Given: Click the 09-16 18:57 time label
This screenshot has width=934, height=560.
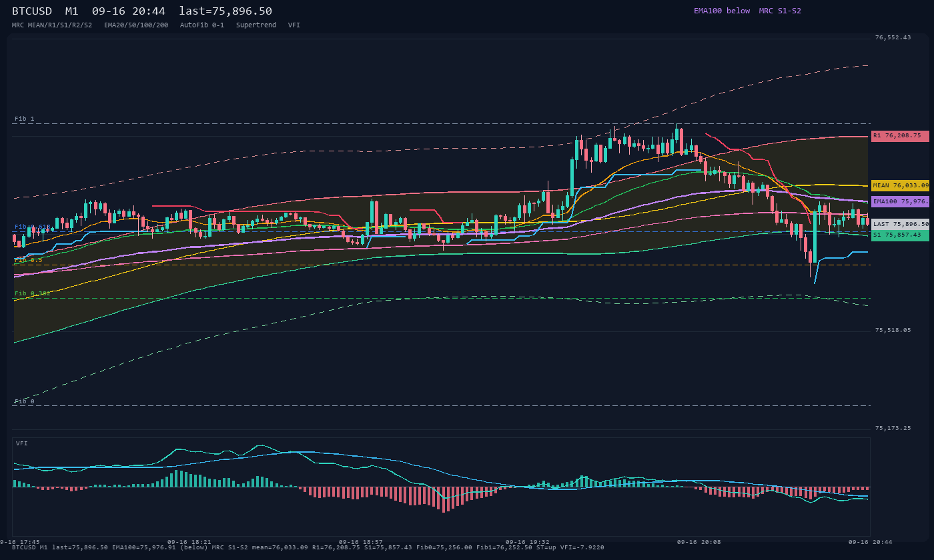Looking at the screenshot, I should coord(361,542).
